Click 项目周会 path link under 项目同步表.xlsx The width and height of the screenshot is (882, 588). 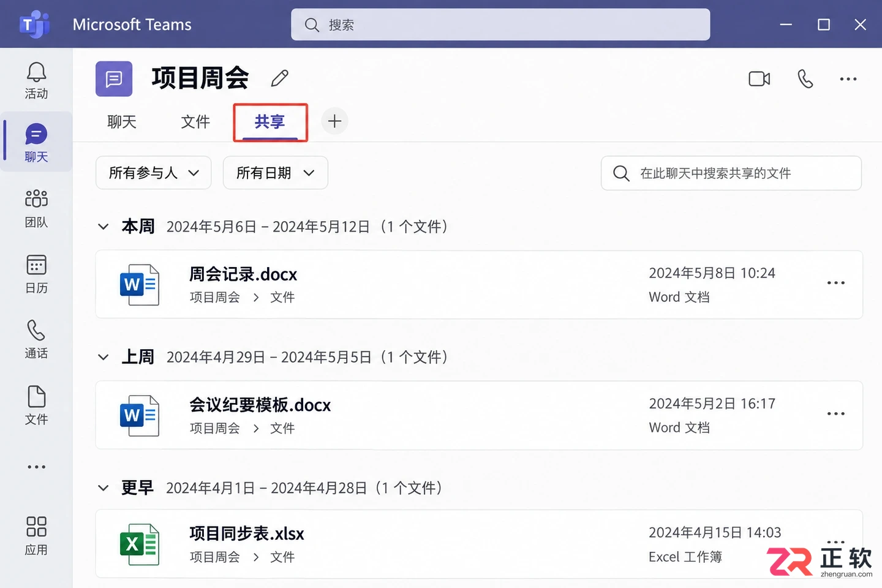click(x=215, y=557)
